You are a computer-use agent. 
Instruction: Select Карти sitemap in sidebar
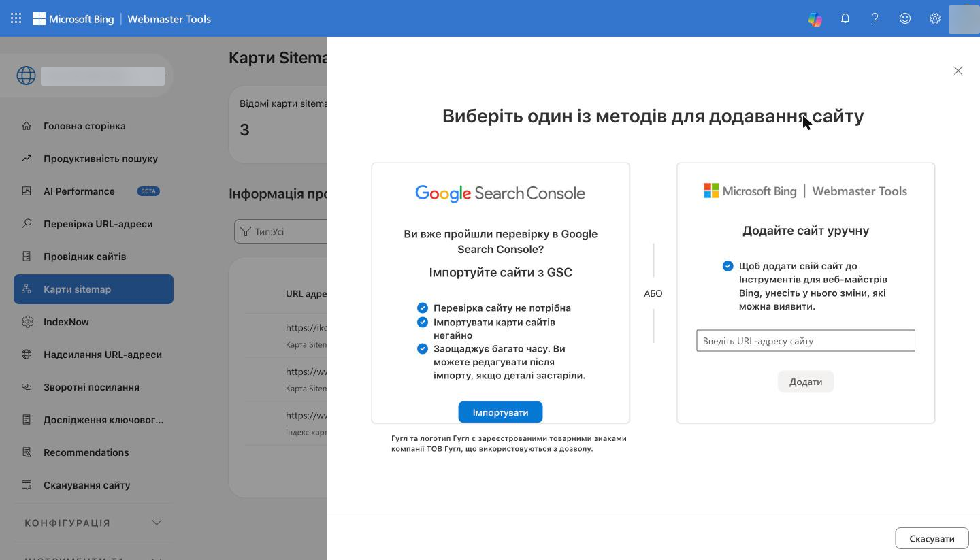(x=93, y=289)
